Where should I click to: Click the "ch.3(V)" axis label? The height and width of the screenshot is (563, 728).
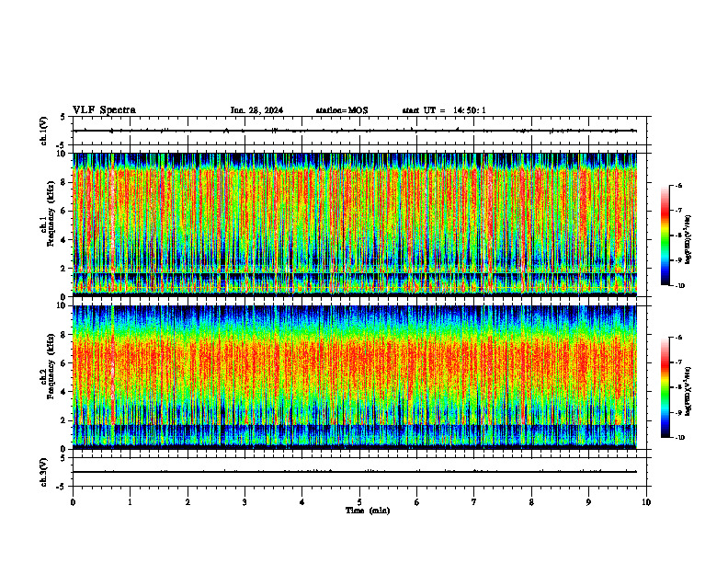tap(44, 473)
